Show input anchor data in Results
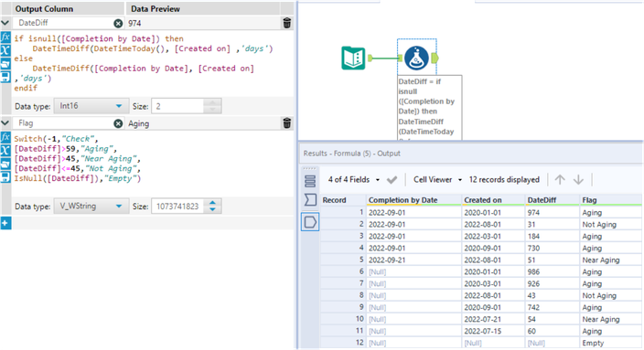 [x=310, y=200]
